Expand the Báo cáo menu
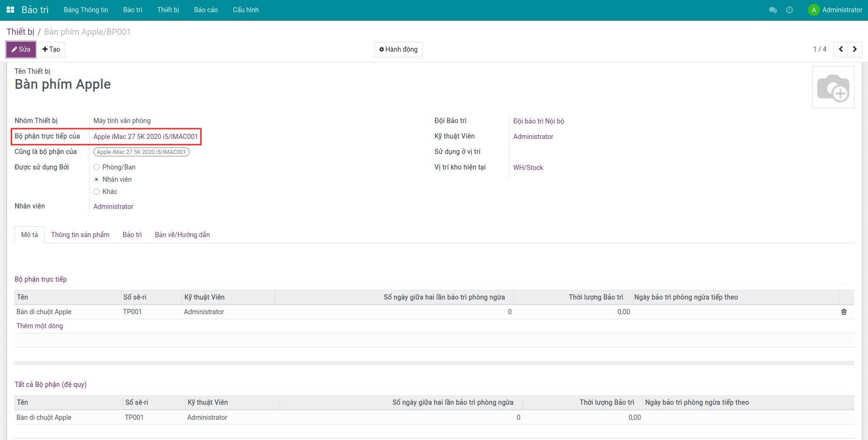The width and height of the screenshot is (868, 440). [x=206, y=10]
